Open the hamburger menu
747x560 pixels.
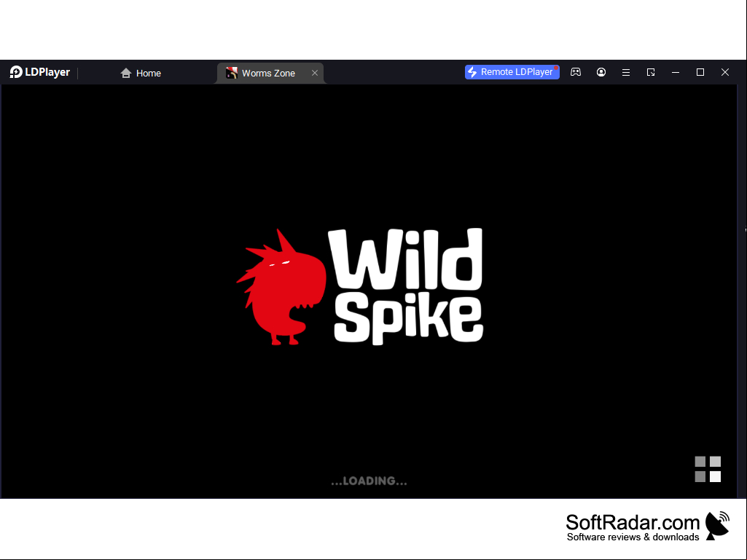[x=626, y=72]
